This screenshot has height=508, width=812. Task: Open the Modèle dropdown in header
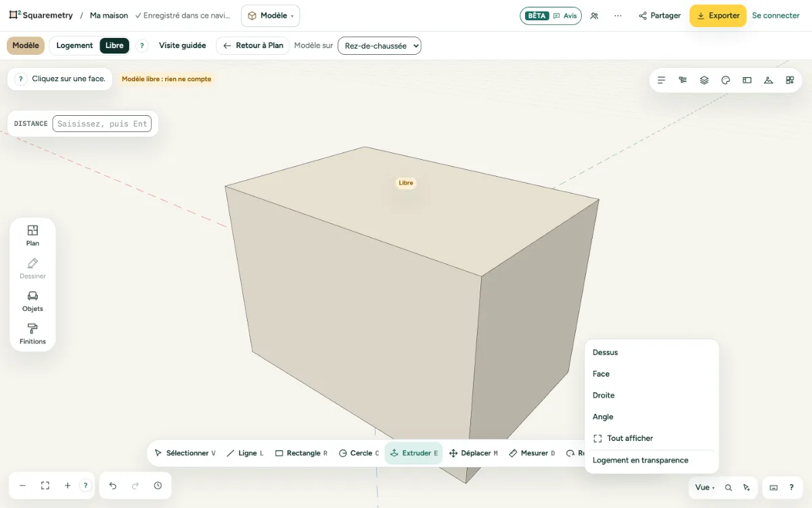tap(270, 16)
